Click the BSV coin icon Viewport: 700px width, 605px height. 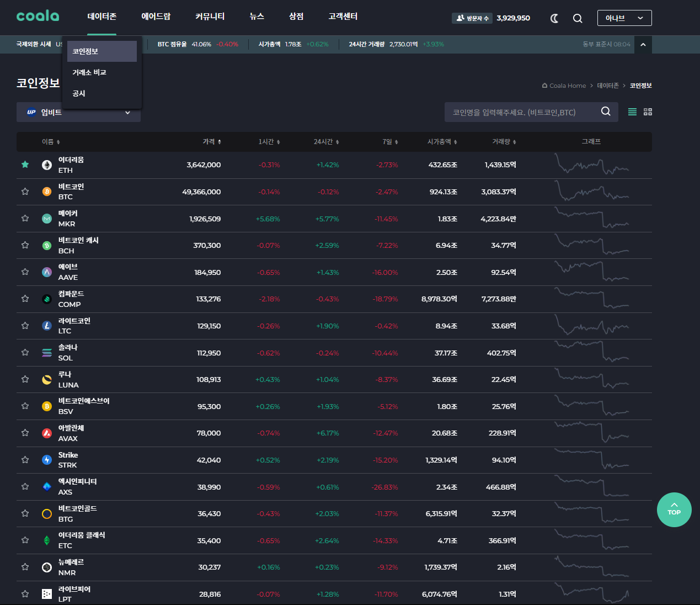coord(47,406)
